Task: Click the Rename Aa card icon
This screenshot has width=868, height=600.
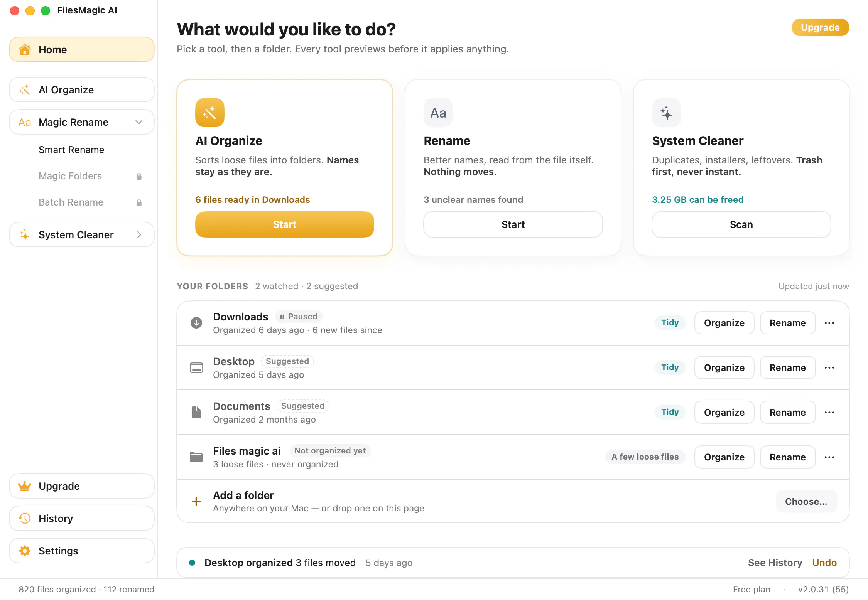Action: 438,113
